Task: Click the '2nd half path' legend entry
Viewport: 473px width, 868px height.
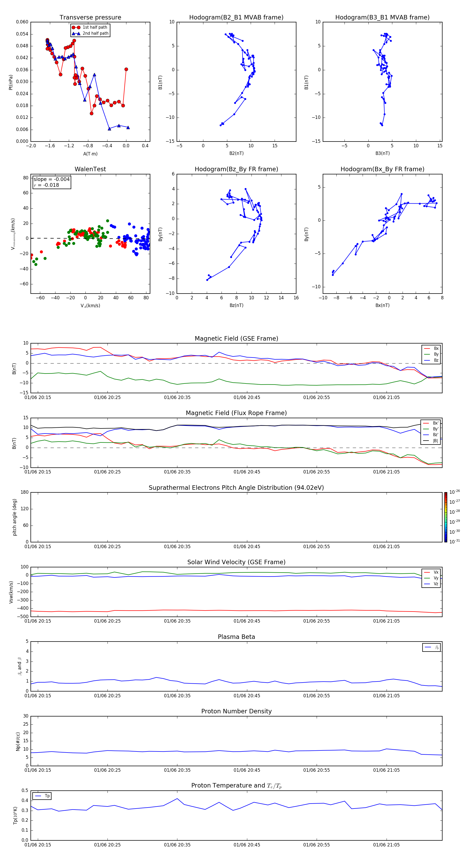Action: click(90, 33)
